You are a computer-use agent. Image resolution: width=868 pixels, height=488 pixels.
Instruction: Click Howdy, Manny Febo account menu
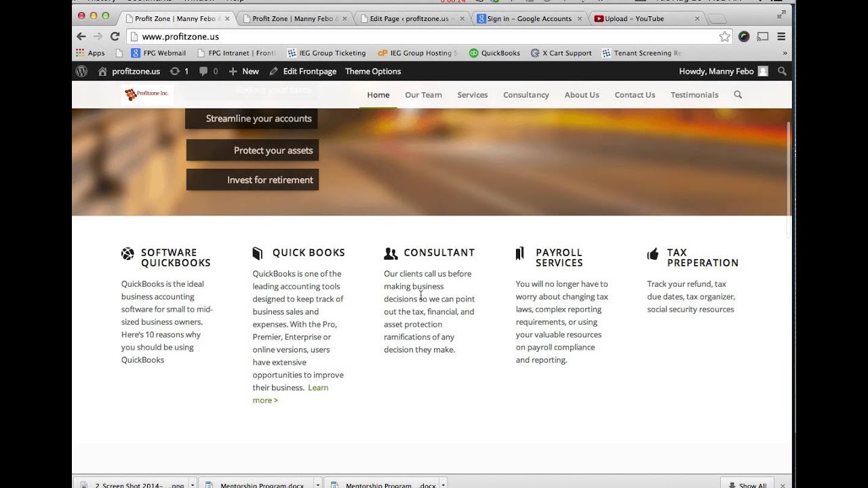coord(723,71)
